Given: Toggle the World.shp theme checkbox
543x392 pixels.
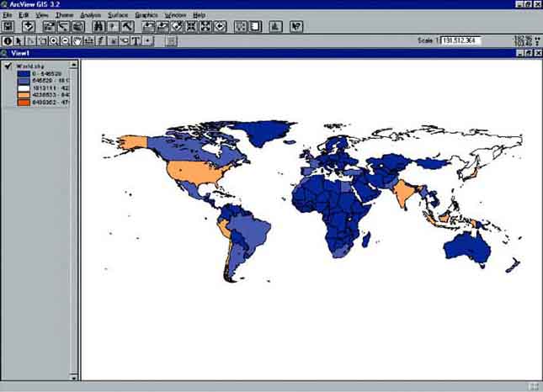Looking at the screenshot, I should (x=8, y=65).
